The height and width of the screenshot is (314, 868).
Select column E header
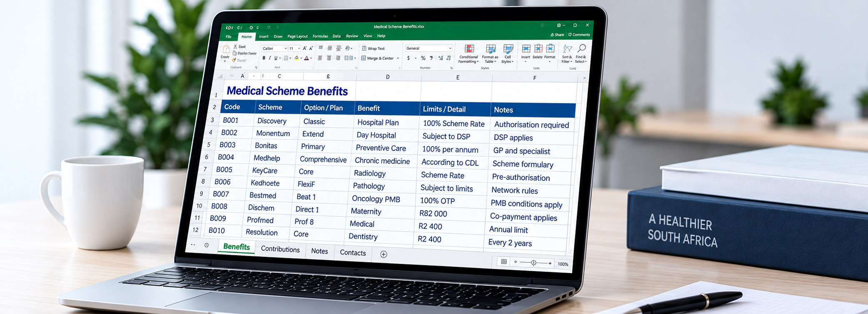coord(458,77)
